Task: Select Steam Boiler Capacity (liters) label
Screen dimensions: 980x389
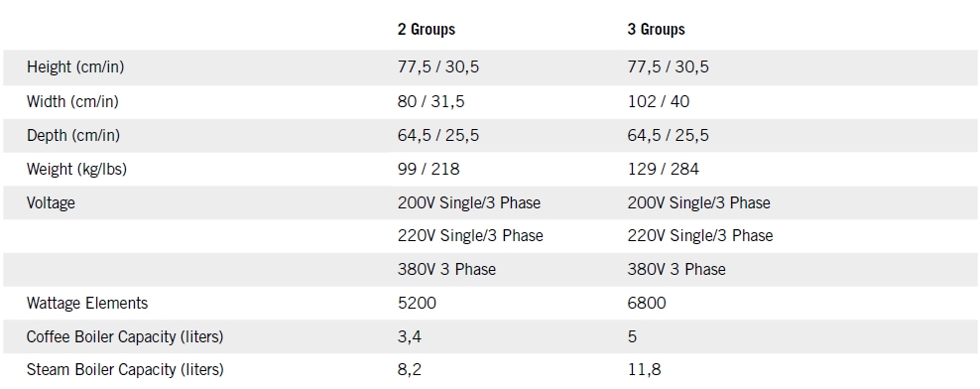Action: click(125, 369)
